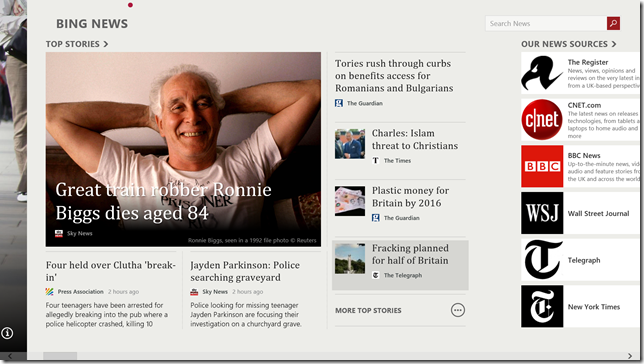This screenshot has height=364, width=644.
Task: Click scrollbar left arrow
Action: [x=10, y=356]
